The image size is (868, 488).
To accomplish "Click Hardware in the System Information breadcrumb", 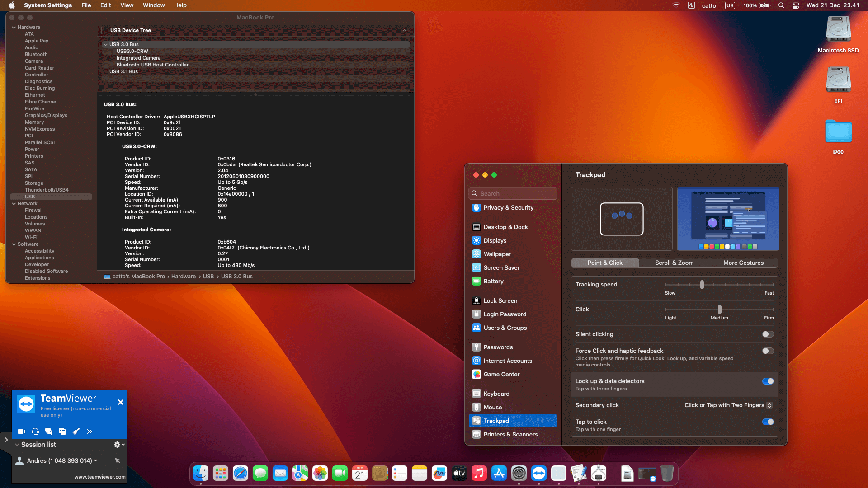I will (184, 276).
